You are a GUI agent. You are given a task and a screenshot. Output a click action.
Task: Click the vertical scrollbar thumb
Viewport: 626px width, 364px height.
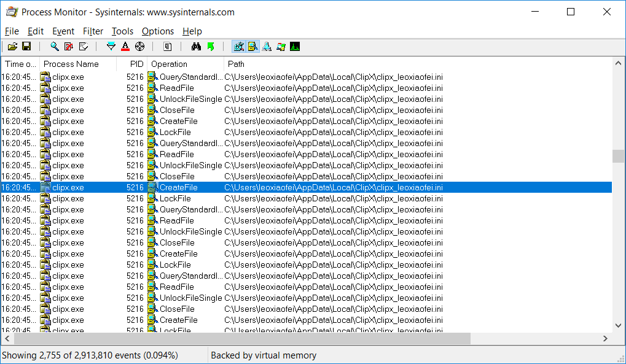618,156
